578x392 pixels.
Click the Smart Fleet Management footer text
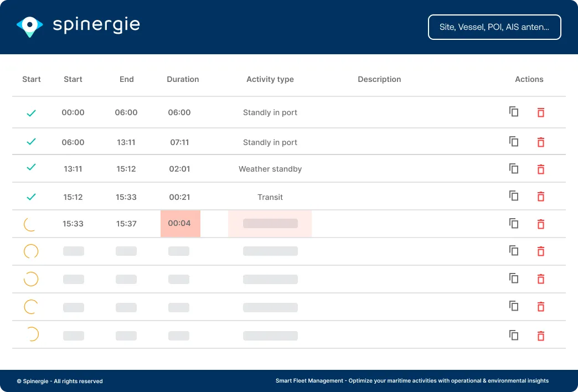(412, 381)
